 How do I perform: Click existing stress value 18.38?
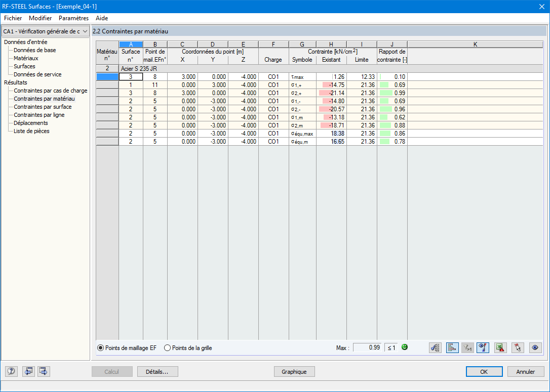click(331, 134)
